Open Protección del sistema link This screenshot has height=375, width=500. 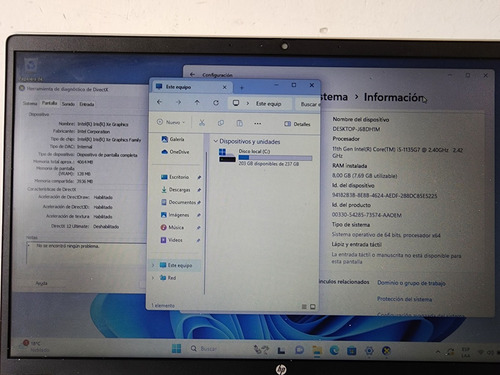coord(404,299)
